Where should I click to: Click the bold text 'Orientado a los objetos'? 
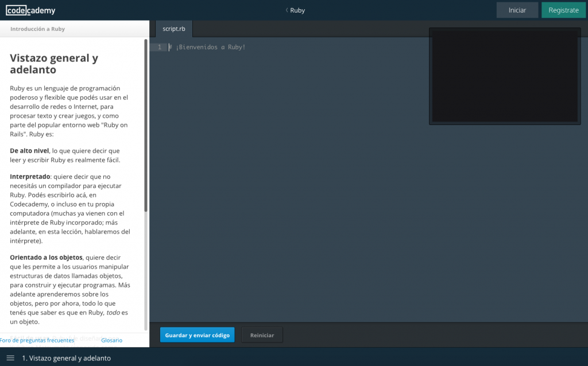46,258
